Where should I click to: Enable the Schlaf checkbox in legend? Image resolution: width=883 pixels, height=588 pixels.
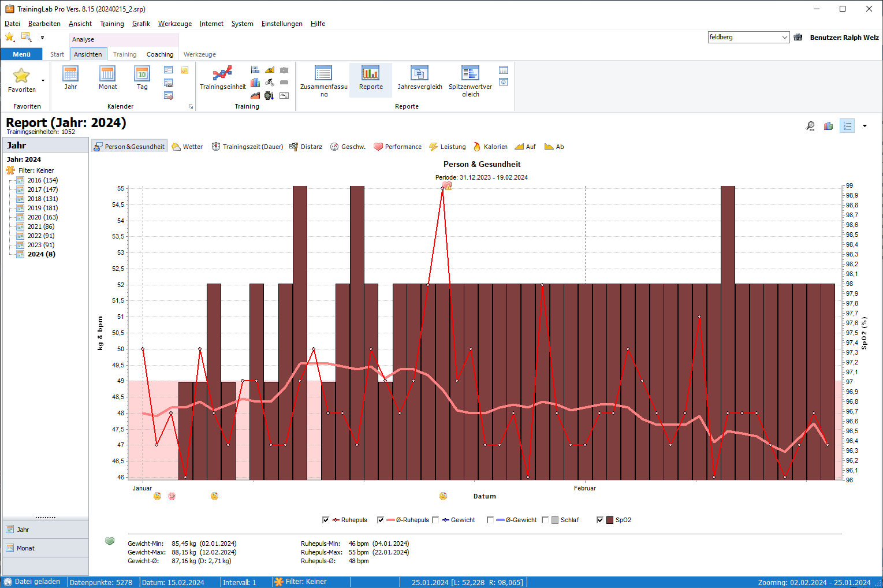point(545,520)
